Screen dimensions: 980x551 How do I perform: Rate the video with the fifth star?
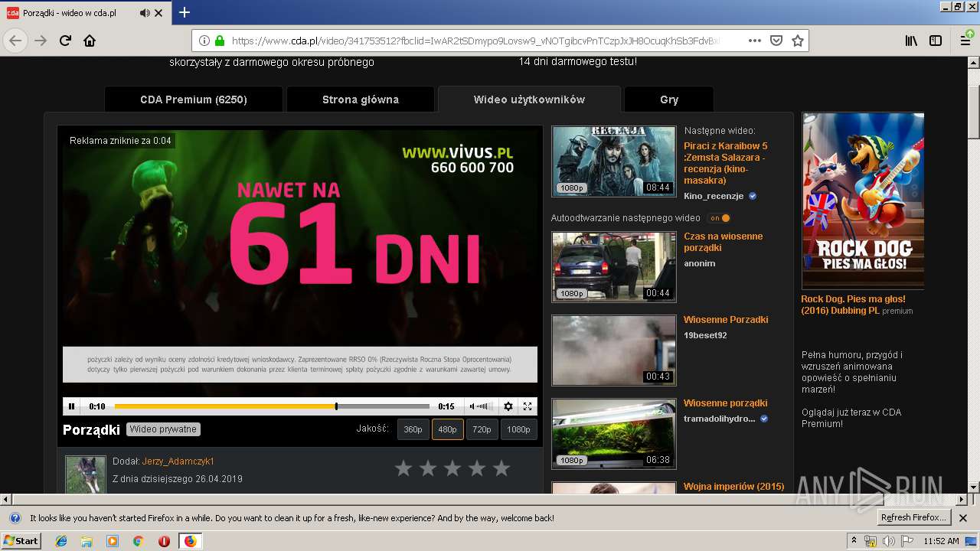point(501,468)
